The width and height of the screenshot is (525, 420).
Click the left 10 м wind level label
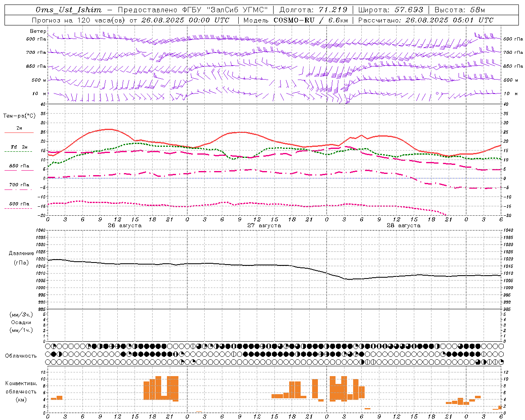39,94
